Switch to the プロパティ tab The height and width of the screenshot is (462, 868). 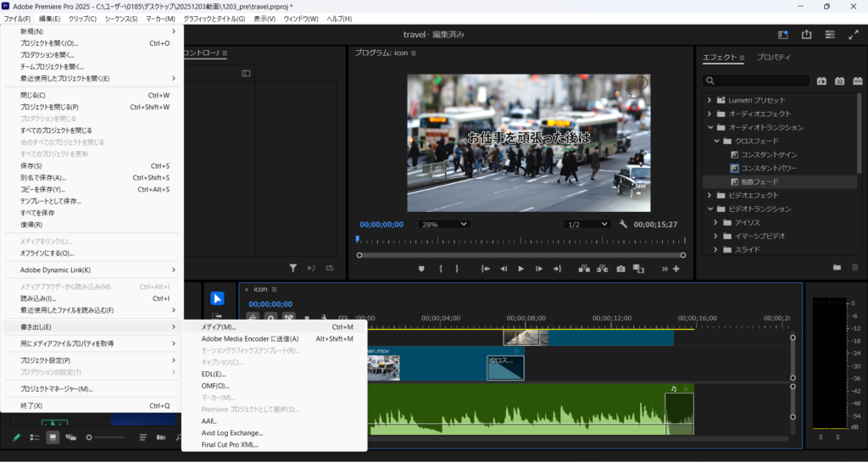click(x=773, y=58)
